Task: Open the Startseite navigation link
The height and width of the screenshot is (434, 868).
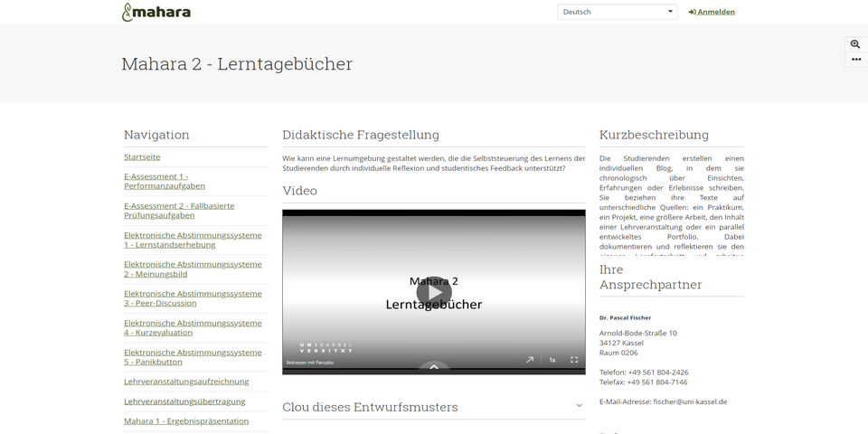Action: 142,156
